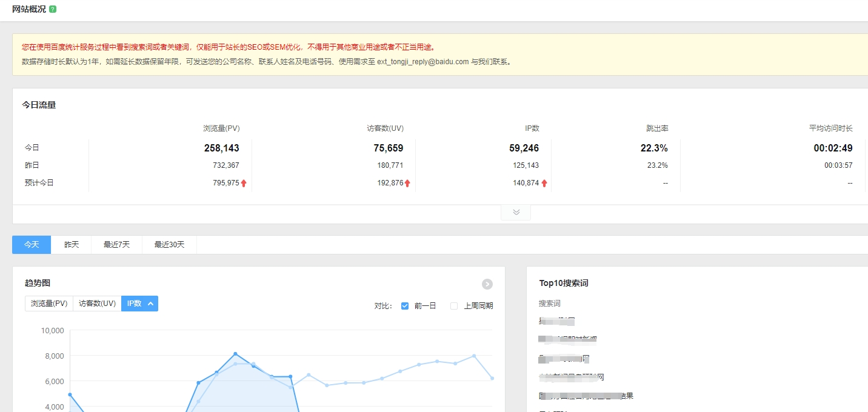Select 浏览量(PV) metric in the trend chart

[x=48, y=303]
